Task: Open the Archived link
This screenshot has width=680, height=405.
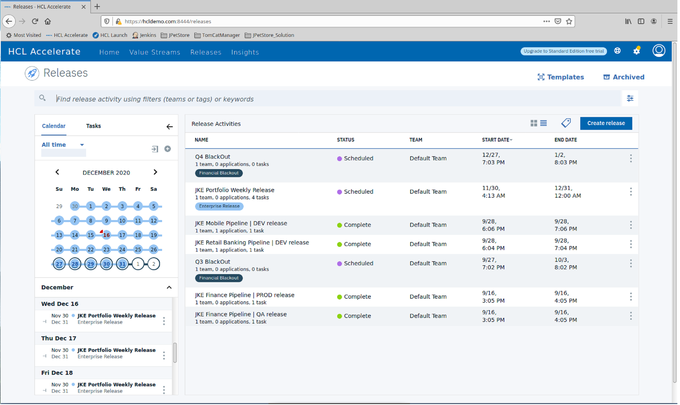Action: [x=624, y=77]
